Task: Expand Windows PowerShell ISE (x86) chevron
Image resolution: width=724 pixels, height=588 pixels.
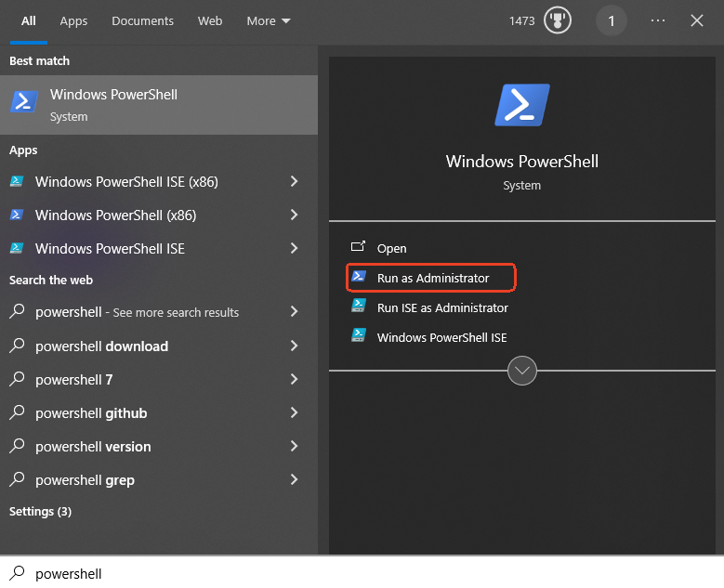Action: [294, 181]
